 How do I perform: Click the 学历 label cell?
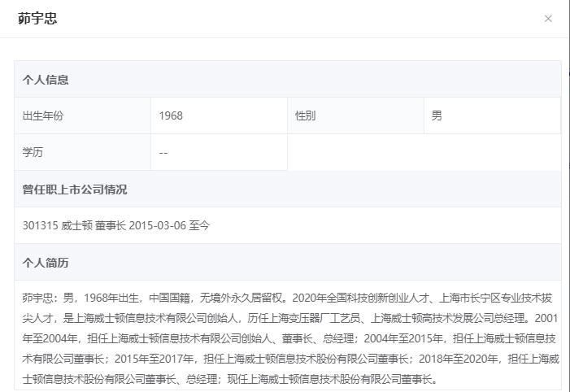coord(33,152)
